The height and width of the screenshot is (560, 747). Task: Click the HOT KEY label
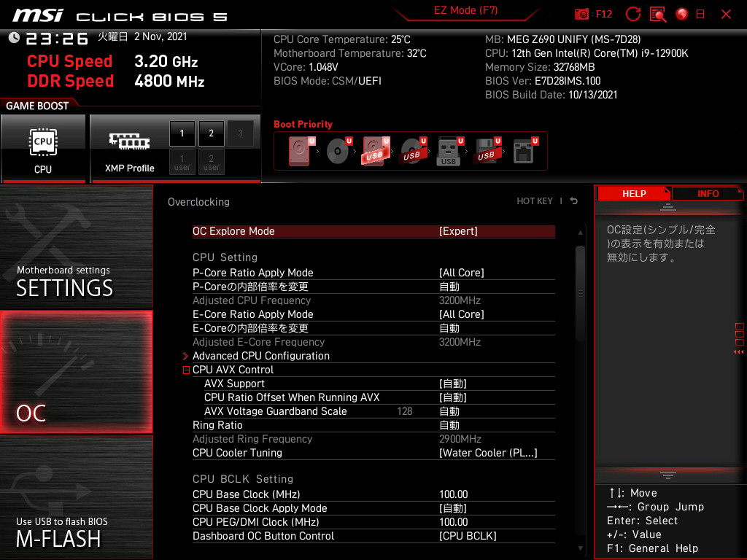click(x=535, y=201)
